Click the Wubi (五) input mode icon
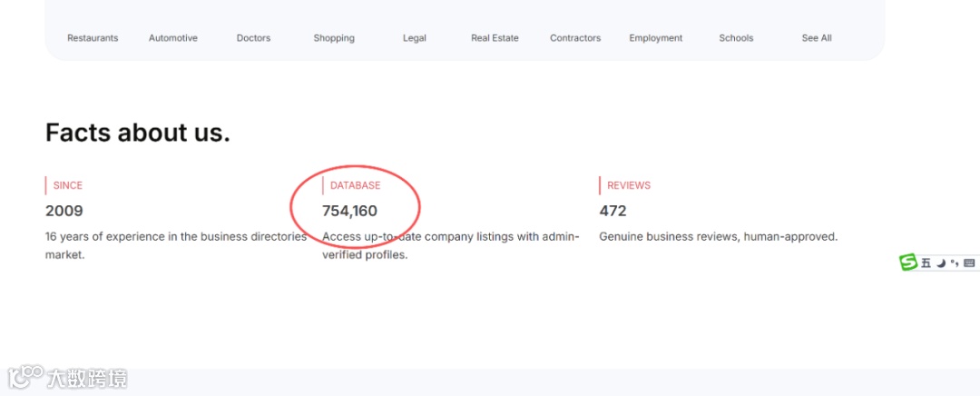The width and height of the screenshot is (980, 396). point(926,263)
